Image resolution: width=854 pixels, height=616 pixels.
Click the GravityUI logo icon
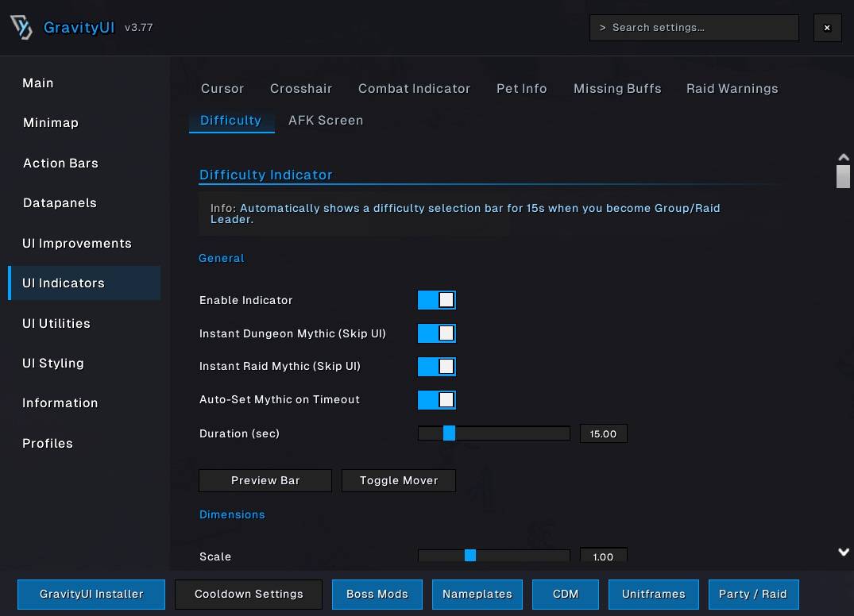tap(21, 27)
